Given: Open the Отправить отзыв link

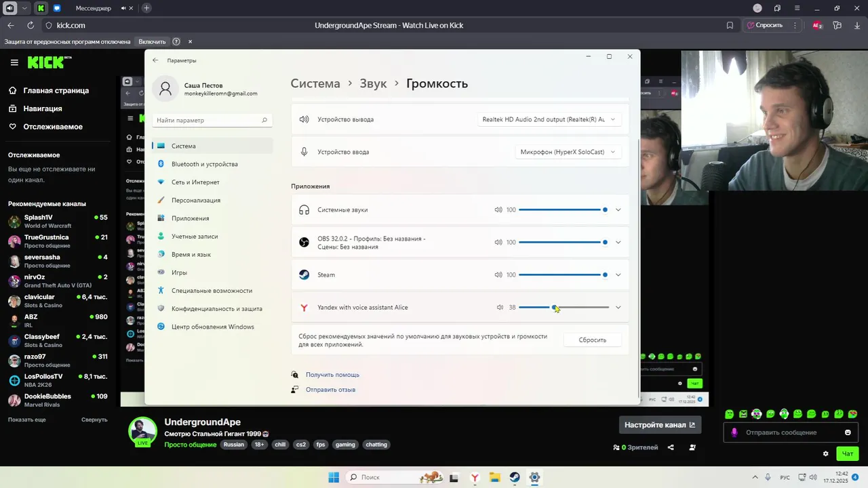Looking at the screenshot, I should [330, 390].
